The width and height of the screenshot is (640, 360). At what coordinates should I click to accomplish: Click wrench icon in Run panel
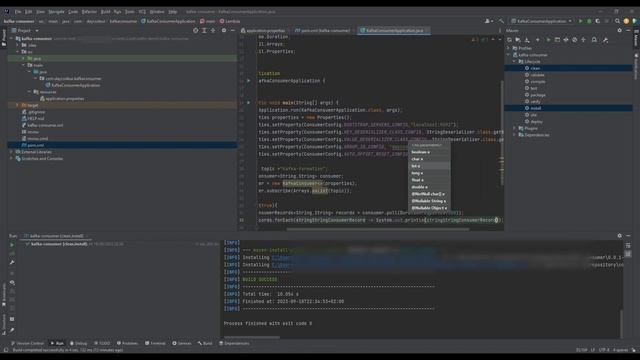tap(12, 262)
